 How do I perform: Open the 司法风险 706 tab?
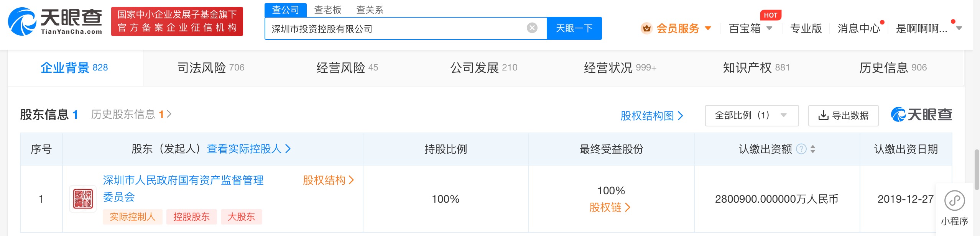tap(211, 68)
